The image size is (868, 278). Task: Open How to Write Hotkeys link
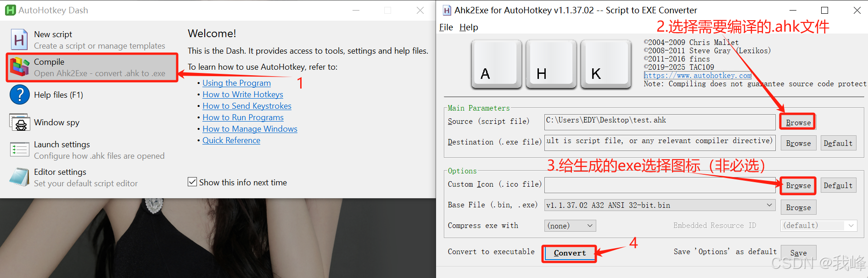[x=243, y=95]
